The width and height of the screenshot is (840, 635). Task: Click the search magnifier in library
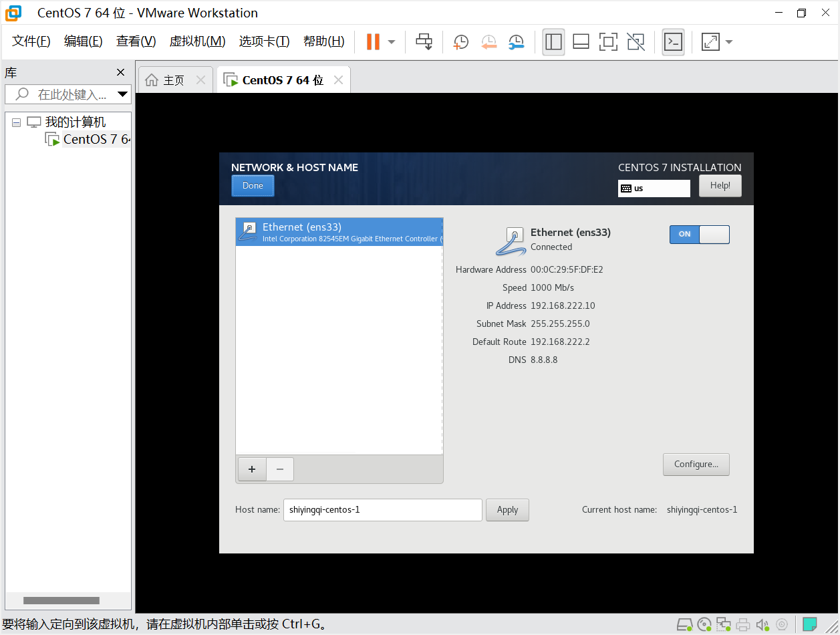[x=22, y=94]
